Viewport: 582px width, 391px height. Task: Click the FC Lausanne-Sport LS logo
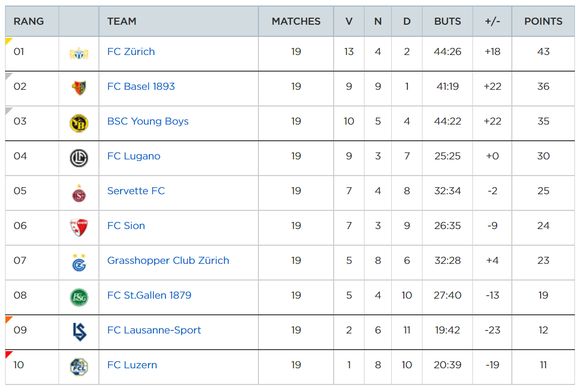79,332
